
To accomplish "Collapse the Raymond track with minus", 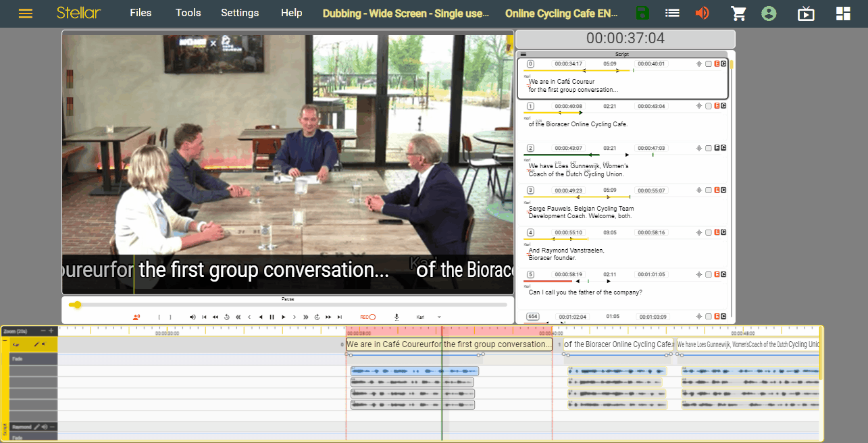I will coord(52,427).
